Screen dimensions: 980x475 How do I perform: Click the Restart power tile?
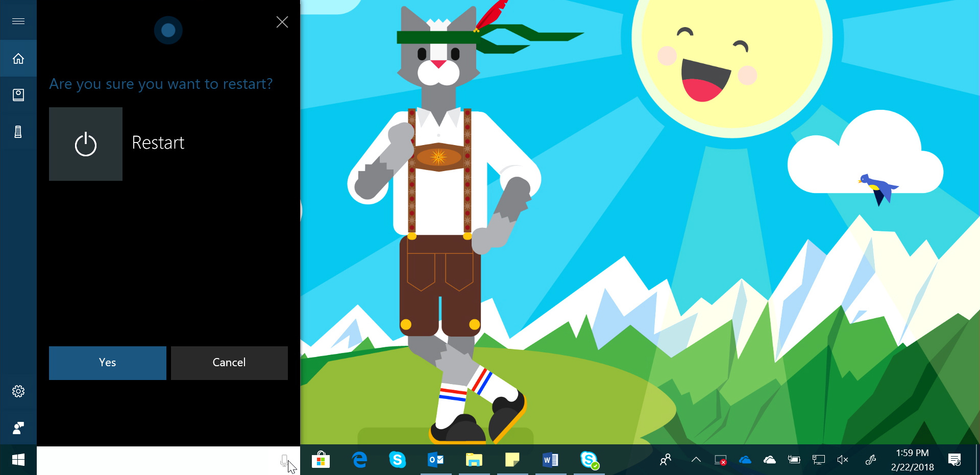(86, 144)
